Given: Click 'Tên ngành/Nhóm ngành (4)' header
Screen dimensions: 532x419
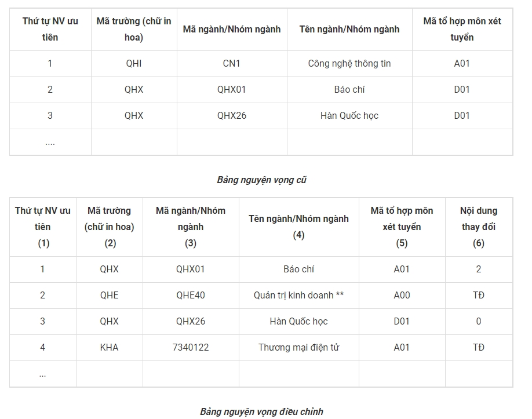Looking at the screenshot, I should (298, 227).
